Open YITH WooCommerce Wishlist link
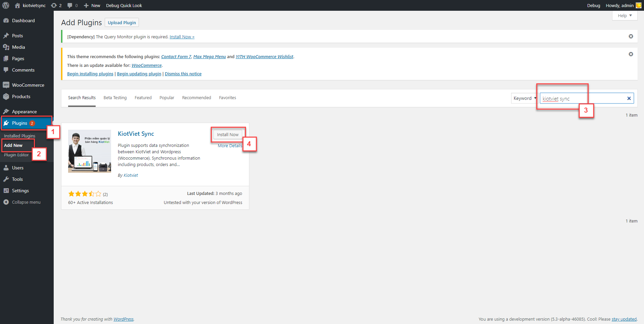This screenshot has height=324, width=644. (x=264, y=56)
